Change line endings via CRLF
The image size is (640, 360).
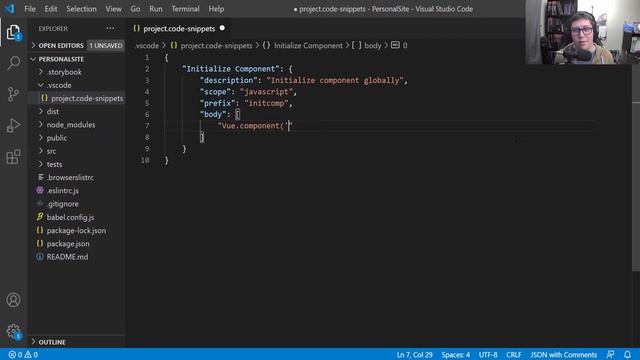513,355
